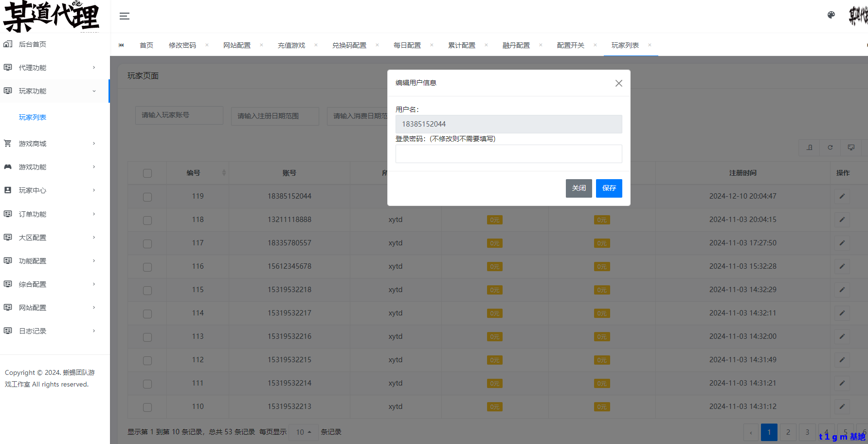Switch to the 网站配置 tab
868x444 pixels.
pos(237,45)
